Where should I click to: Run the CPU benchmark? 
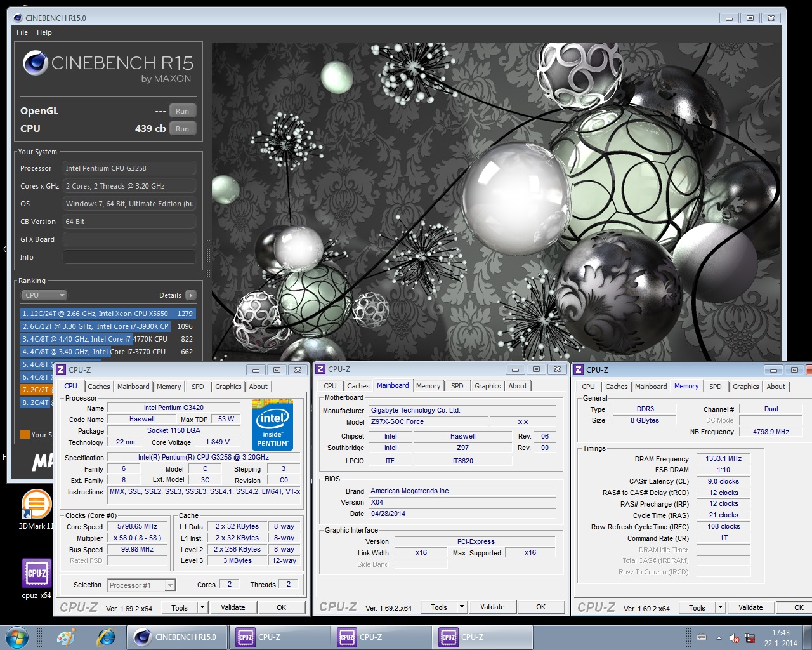pos(183,129)
